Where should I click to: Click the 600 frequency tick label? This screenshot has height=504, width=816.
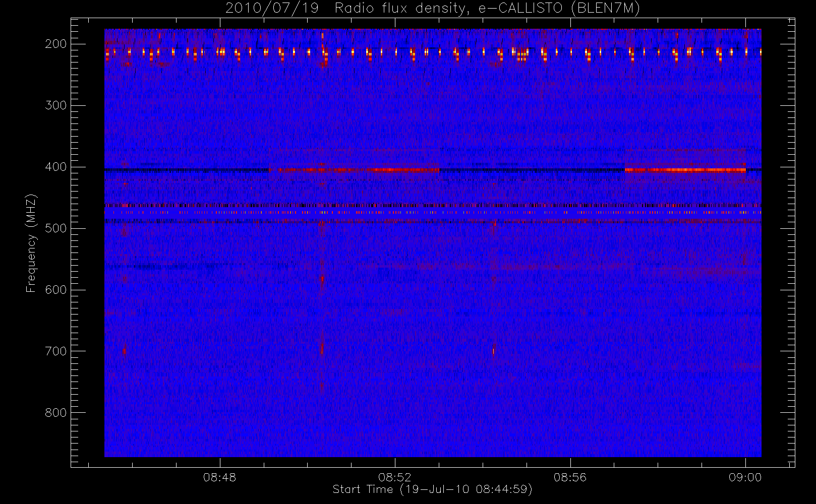56,290
